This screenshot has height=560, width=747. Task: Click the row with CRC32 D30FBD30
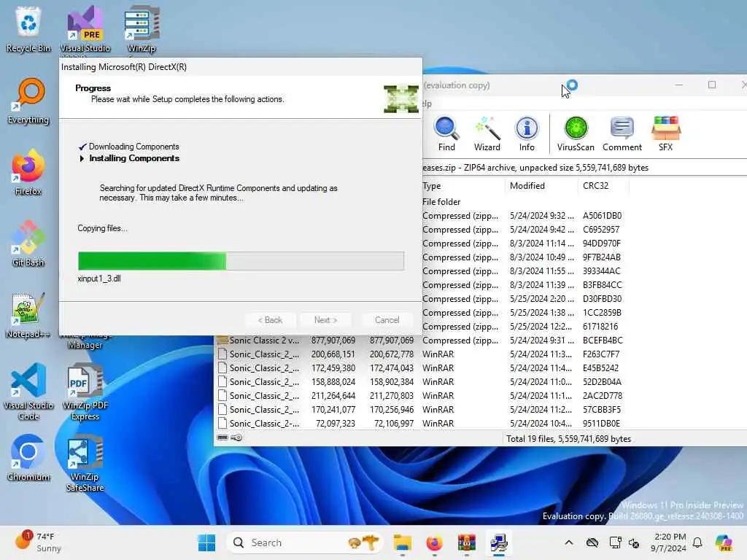coord(525,298)
